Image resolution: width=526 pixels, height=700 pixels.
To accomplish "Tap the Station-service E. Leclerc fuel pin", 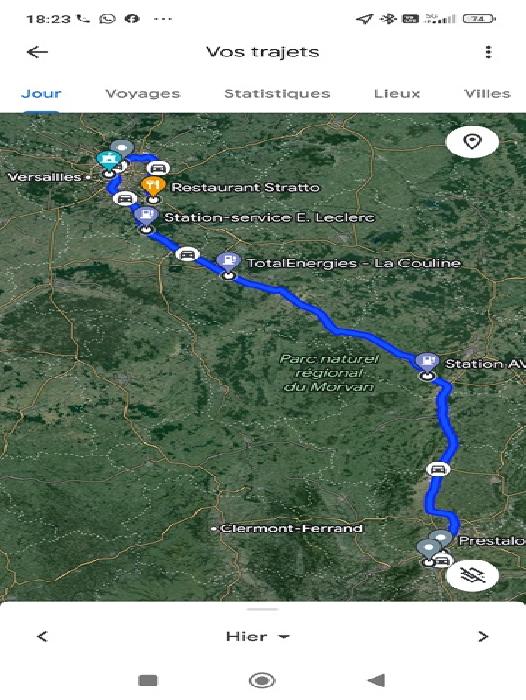I will click(146, 217).
